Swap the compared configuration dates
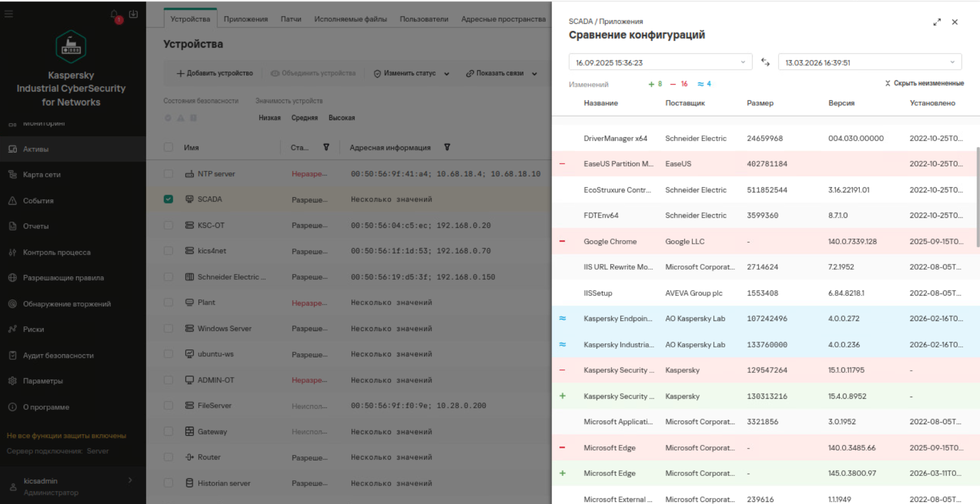Viewport: 980px width, 504px height. [765, 62]
